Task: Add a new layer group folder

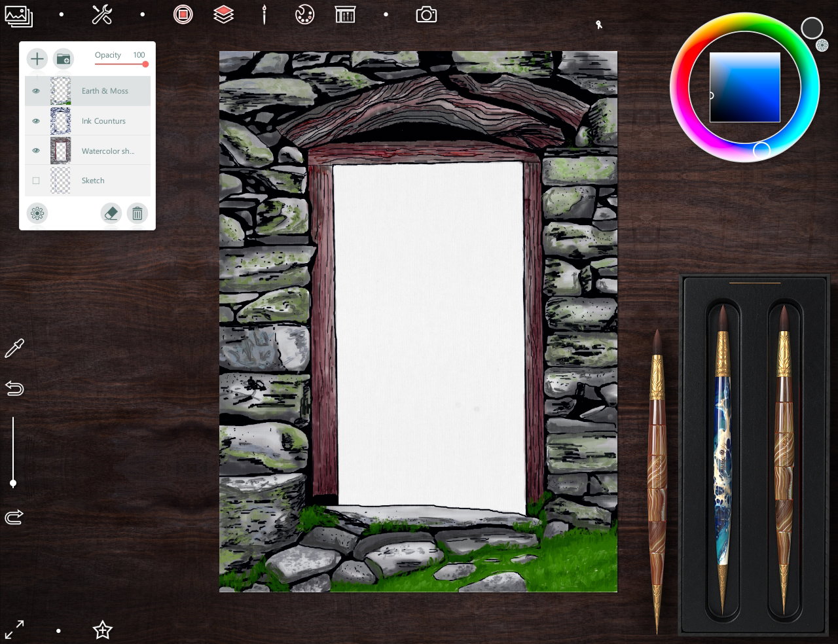Action: [64, 59]
